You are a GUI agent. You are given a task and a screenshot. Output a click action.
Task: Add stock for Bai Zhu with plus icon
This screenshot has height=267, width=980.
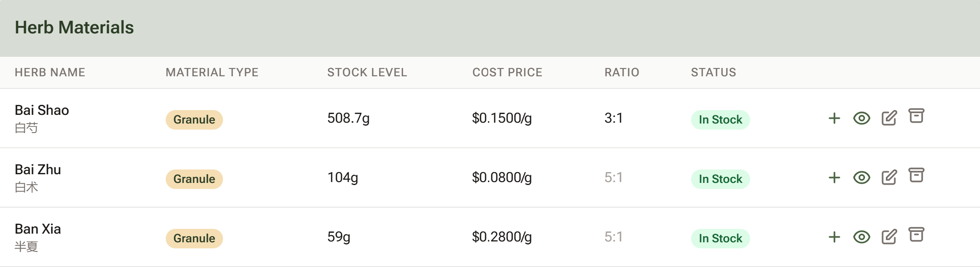[834, 178]
